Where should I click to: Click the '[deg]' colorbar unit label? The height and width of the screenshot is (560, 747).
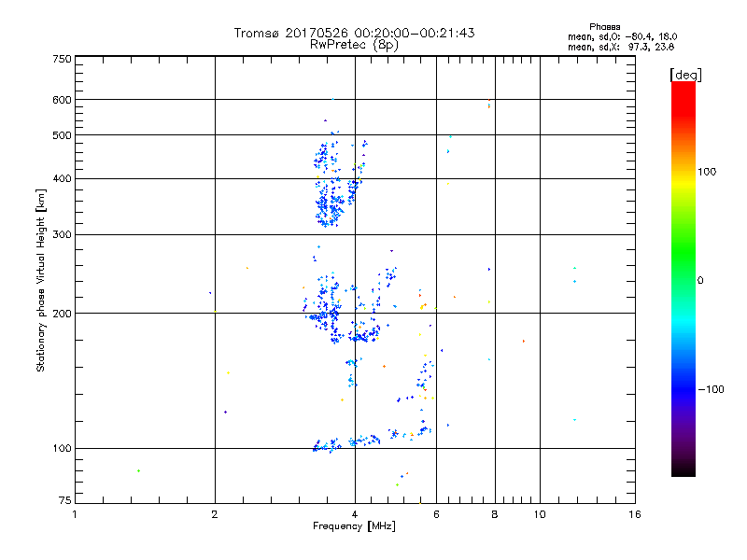coord(685,75)
